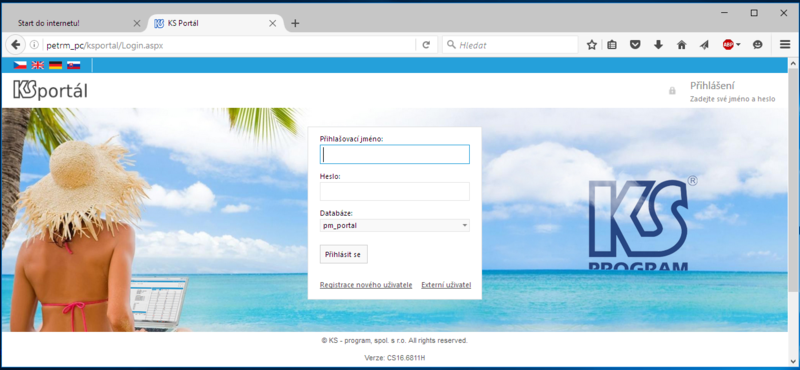Click the browser back arrow button
The width and height of the screenshot is (800, 370).
[15, 45]
